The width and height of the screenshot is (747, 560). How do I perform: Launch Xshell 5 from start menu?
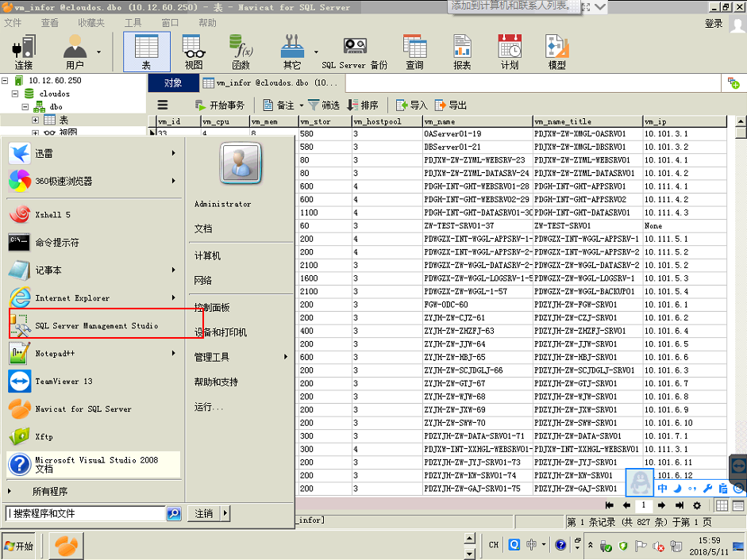[92, 215]
